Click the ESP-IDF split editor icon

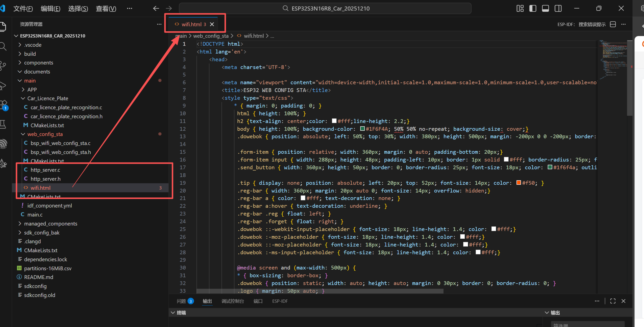coord(613,24)
